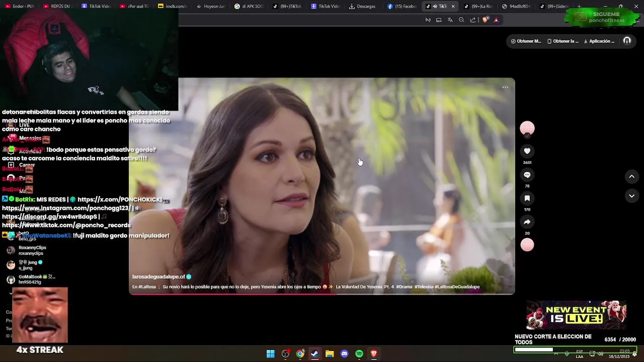The height and width of the screenshot is (362, 644).
Task: Open the TikTok profile avatar menu
Action: pos(627,41)
